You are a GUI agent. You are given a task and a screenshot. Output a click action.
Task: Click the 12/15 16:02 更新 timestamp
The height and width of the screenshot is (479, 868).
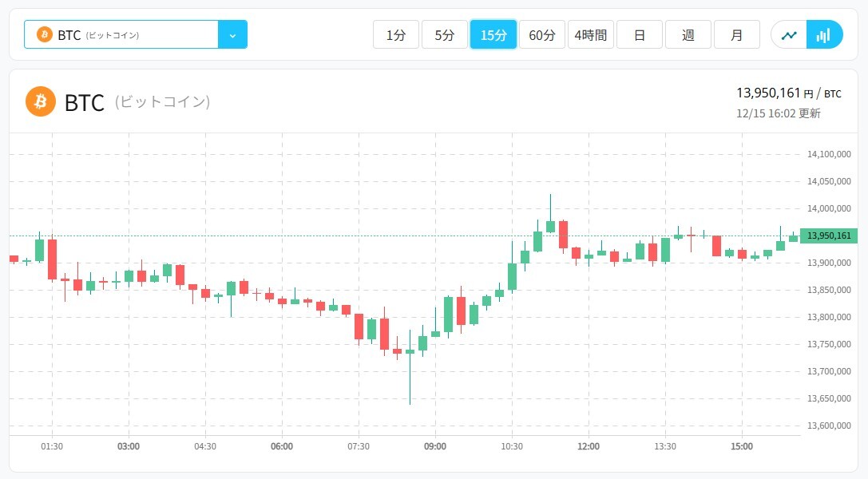pos(778,113)
